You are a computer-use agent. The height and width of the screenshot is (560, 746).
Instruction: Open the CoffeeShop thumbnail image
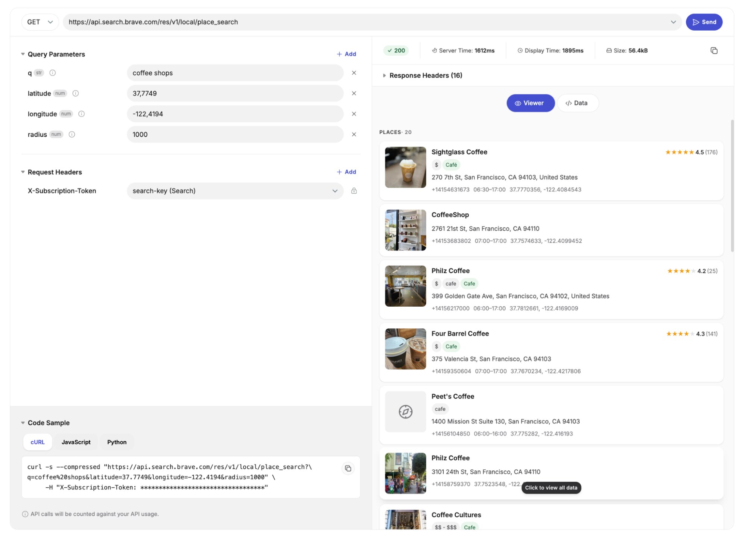pos(405,230)
